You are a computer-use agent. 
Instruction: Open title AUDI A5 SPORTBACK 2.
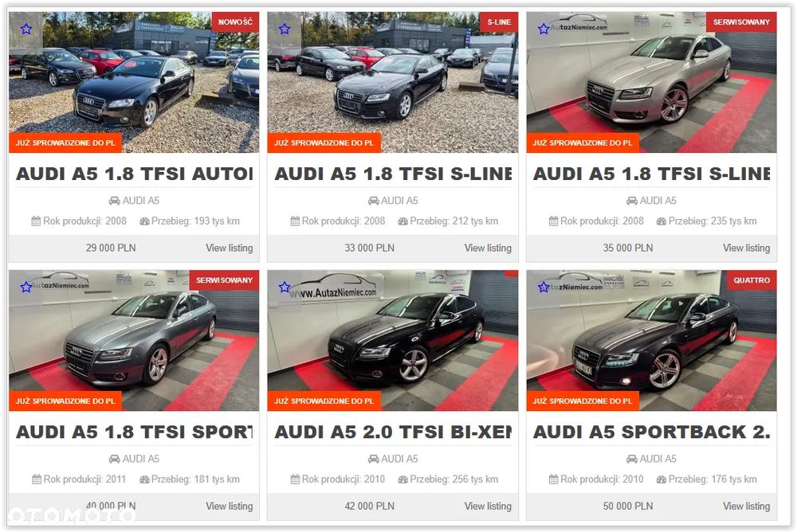coord(652,432)
